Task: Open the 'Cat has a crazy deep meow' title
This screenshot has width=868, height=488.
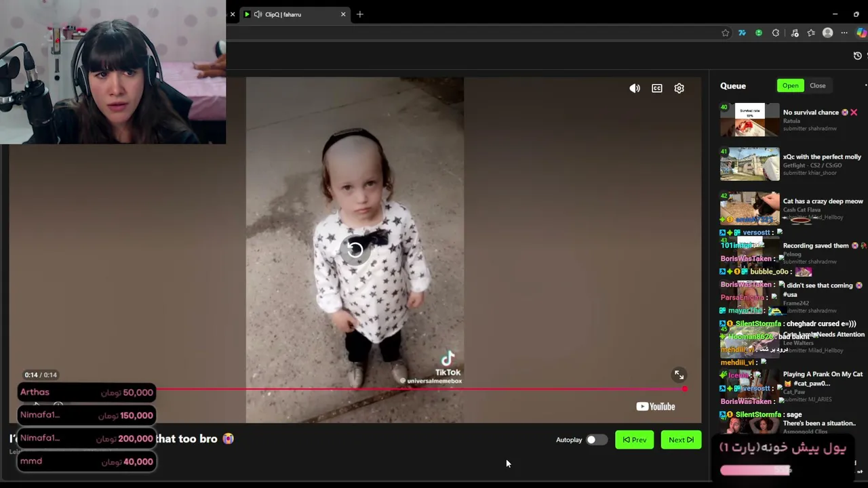Action: 823,201
